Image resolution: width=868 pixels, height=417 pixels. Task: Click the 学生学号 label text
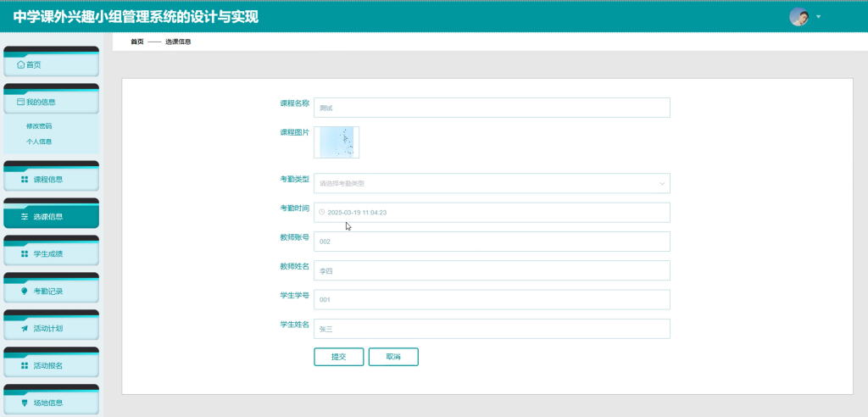coord(294,295)
